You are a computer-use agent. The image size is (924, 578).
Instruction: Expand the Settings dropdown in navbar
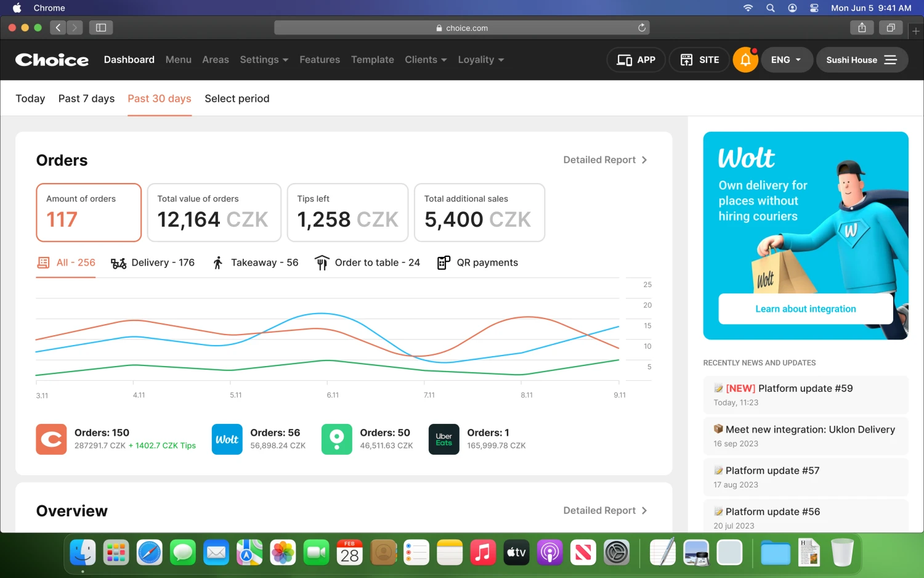[x=264, y=60]
